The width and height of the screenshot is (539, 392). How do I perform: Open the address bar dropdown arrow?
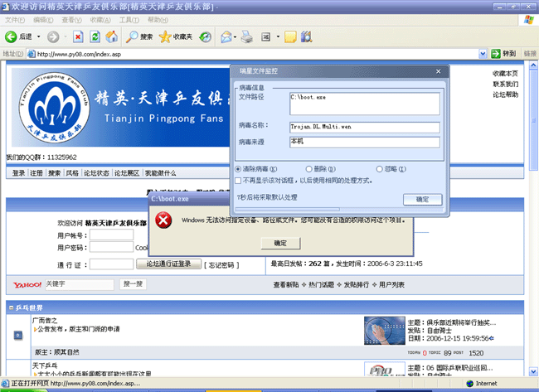[x=483, y=54]
